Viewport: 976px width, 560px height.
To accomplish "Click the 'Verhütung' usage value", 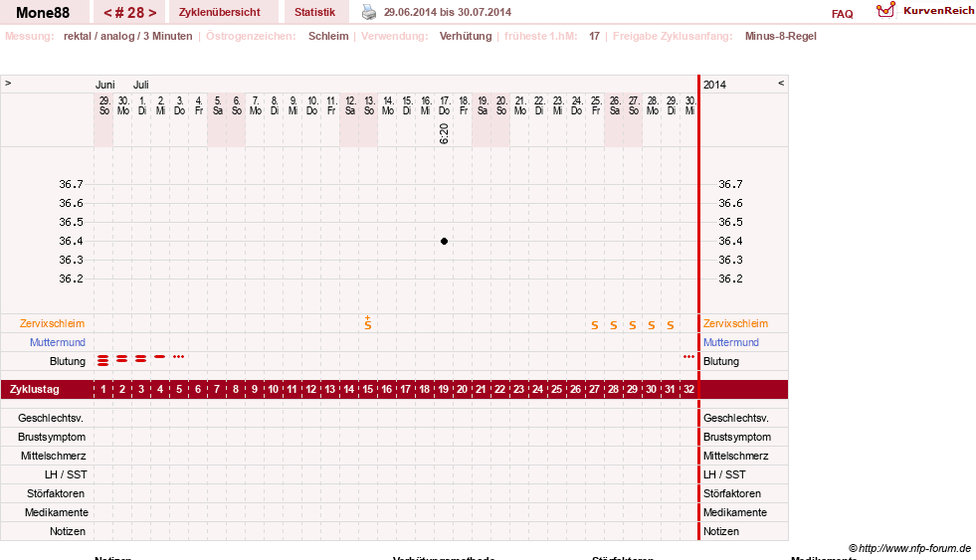I will coord(466,36).
